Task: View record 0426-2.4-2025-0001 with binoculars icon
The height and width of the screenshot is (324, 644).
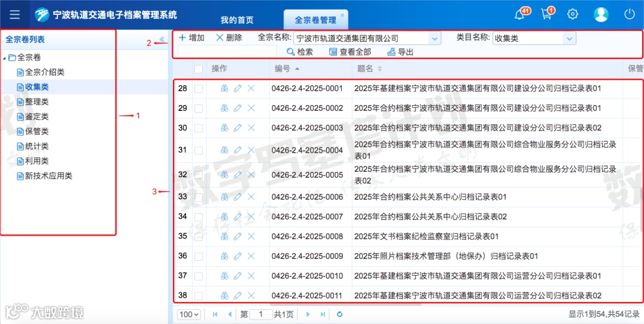Action: [x=224, y=88]
